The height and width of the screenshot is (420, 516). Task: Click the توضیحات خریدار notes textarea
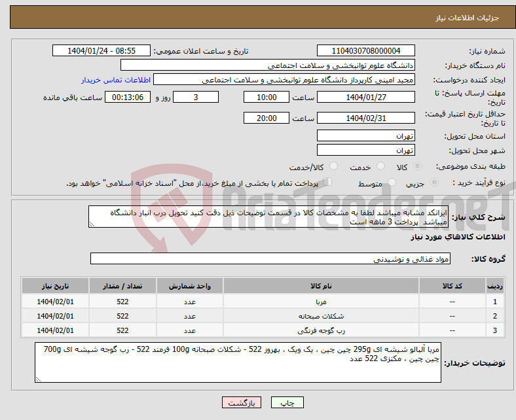[238, 362]
